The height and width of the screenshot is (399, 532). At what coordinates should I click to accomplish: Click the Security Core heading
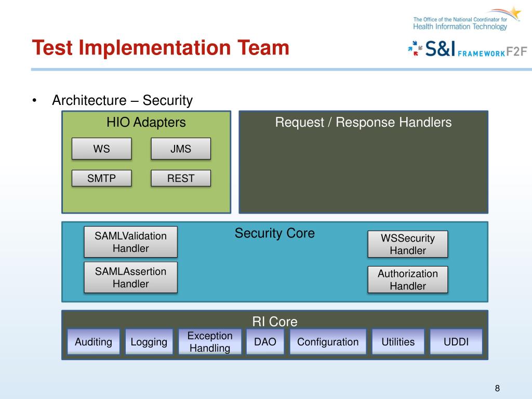point(275,233)
